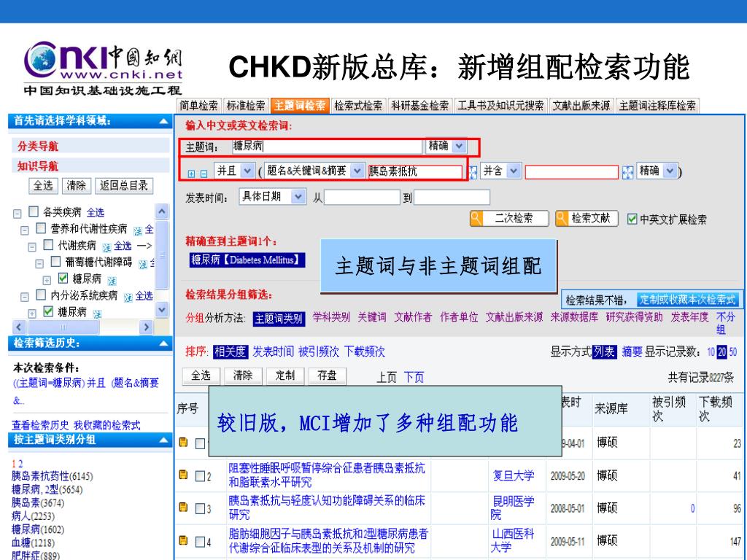Click left arrow of tree horizontal scrollbar

[19, 327]
